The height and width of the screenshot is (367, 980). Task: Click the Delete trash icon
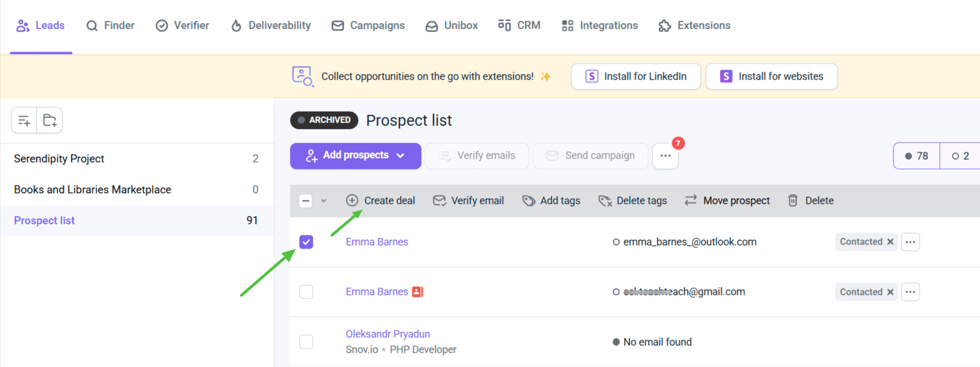793,200
